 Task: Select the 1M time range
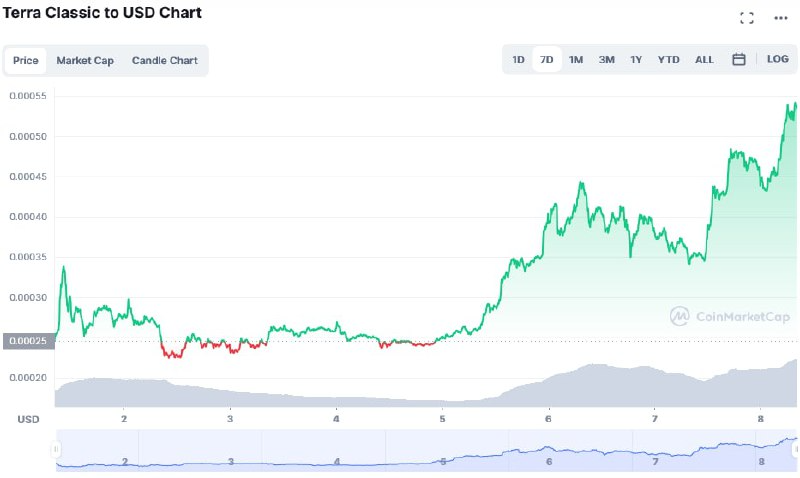[x=576, y=60]
